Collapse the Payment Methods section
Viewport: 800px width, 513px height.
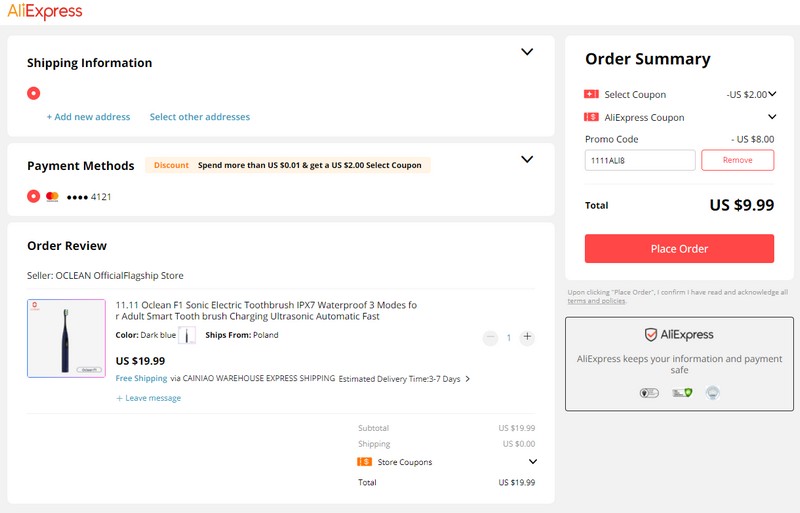click(x=527, y=159)
